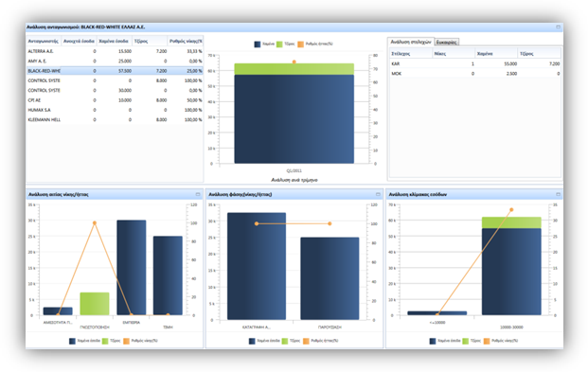588x372 pixels.
Task: Click green Τζίρος legend swatch in revenue scale chart
Action: coord(465,341)
